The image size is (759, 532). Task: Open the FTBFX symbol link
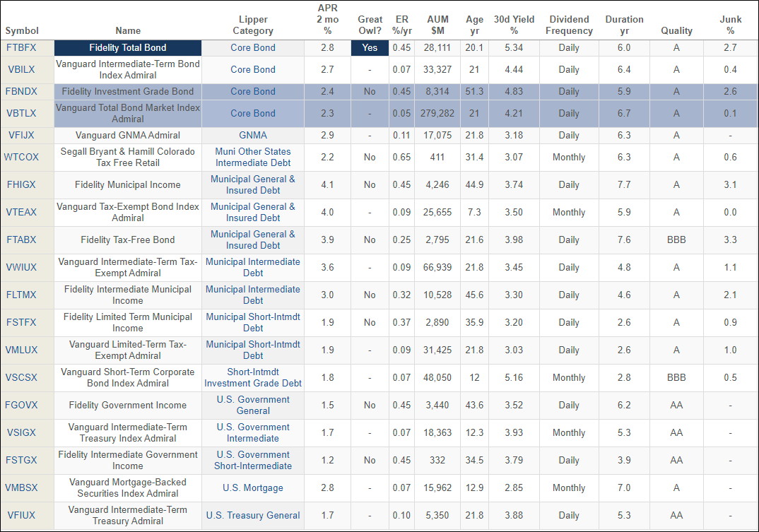tap(21, 48)
